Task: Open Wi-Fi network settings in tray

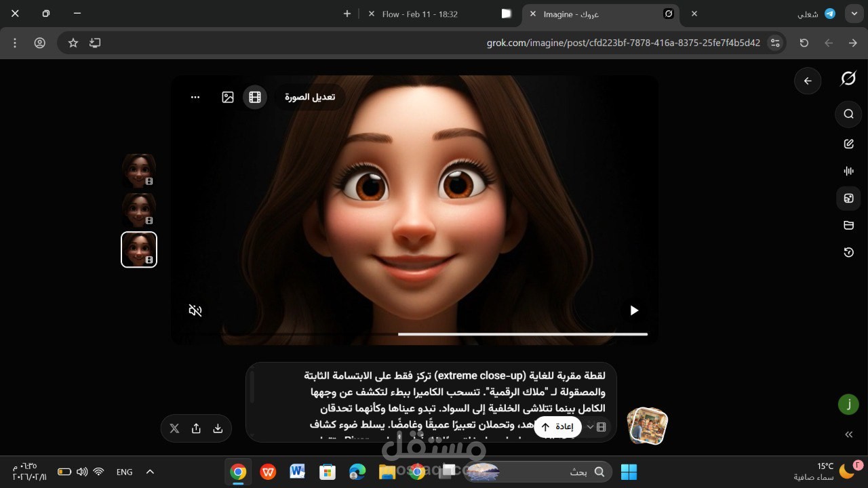Action: coord(98,472)
